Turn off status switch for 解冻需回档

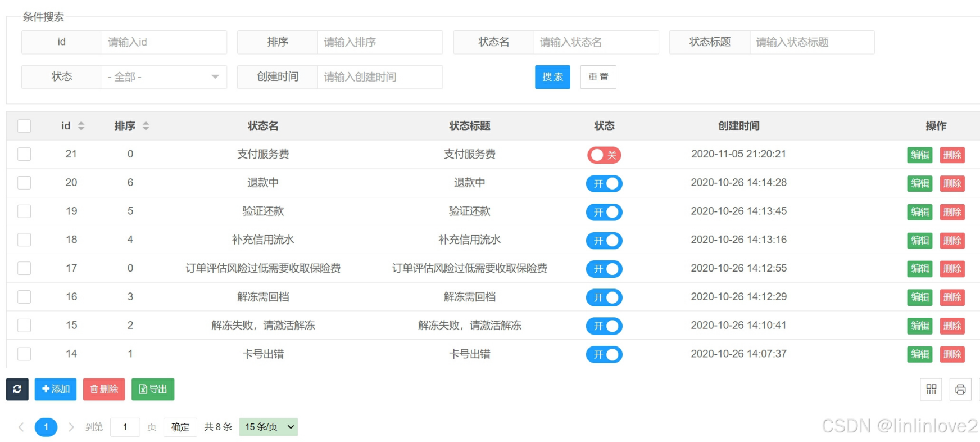pos(604,297)
